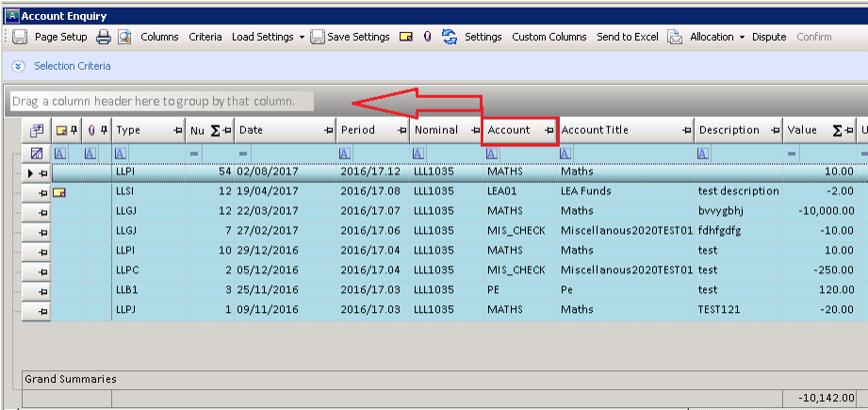Select the 'test description' cell
868x410 pixels.
point(739,191)
